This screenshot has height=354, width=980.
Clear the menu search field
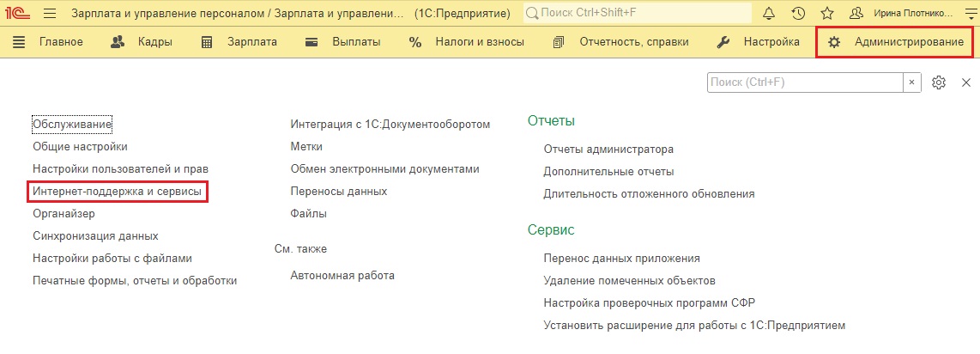pyautogui.click(x=911, y=82)
